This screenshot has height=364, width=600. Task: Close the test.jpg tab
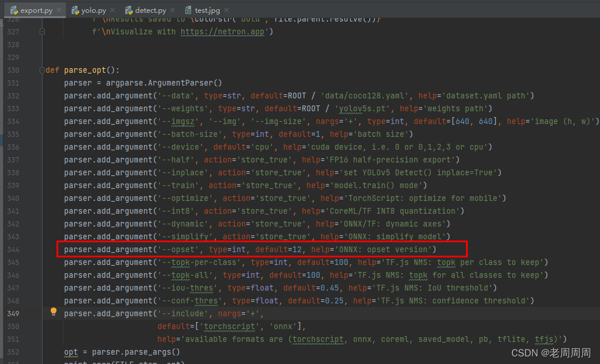coord(227,10)
